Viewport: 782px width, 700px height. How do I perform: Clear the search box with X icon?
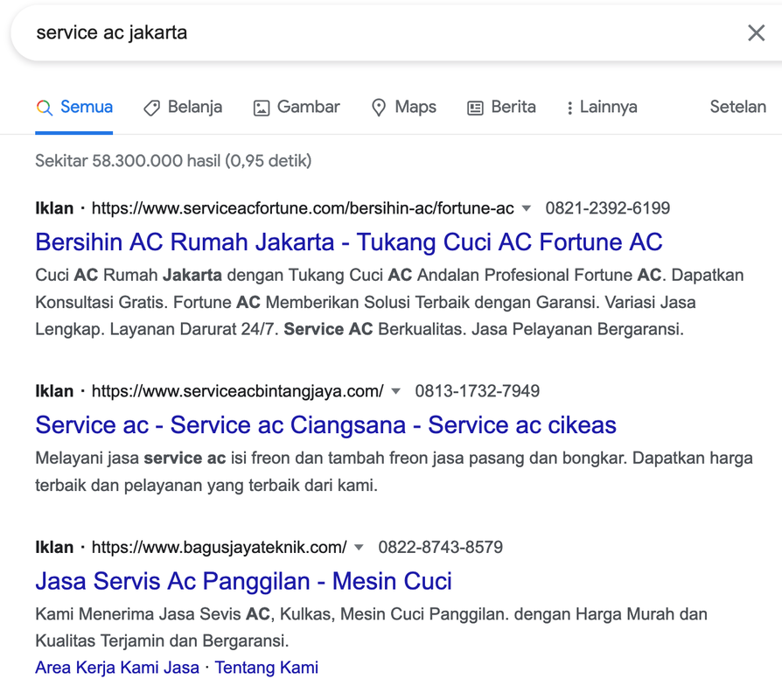pos(756,33)
